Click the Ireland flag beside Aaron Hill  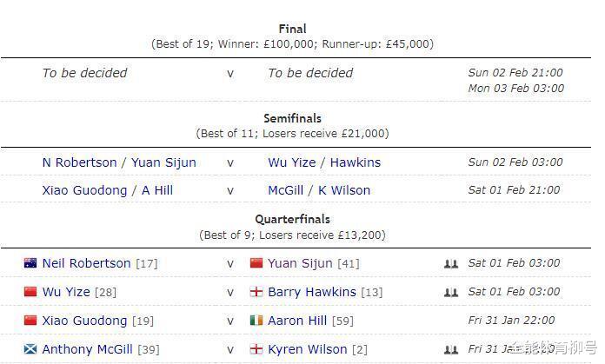click(x=256, y=320)
